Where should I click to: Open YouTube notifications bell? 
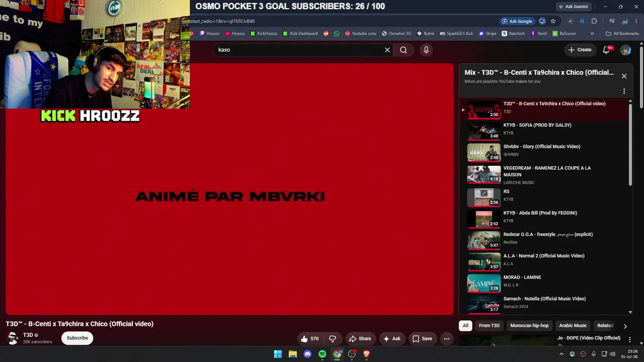tap(607, 49)
